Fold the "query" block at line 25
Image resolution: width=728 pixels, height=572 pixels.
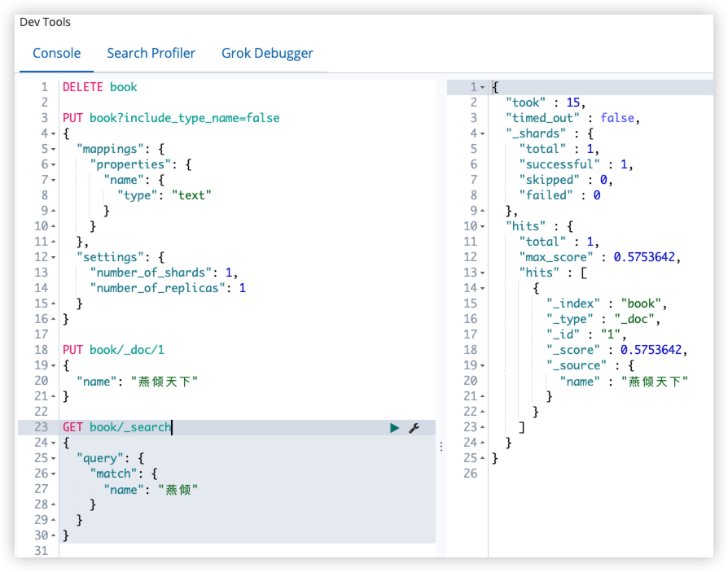click(x=54, y=459)
